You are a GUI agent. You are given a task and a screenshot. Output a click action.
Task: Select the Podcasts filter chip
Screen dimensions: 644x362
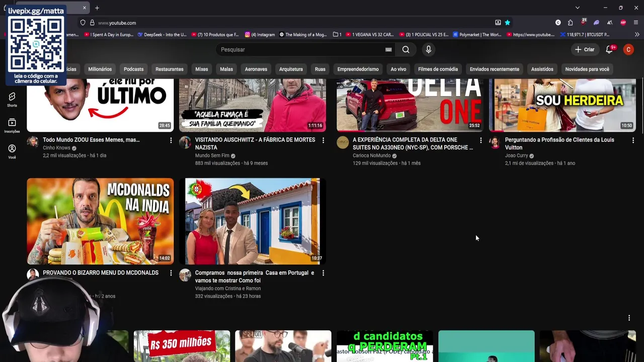coord(133,69)
